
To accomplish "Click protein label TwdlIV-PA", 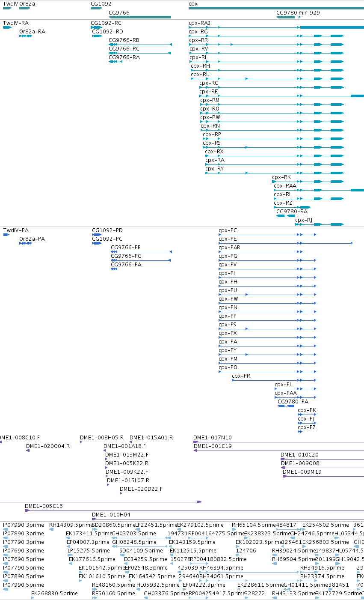I will click(x=16, y=230).
